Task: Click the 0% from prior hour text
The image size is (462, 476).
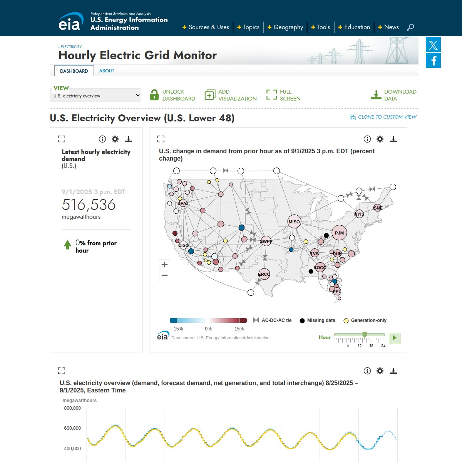Action: coord(96,246)
